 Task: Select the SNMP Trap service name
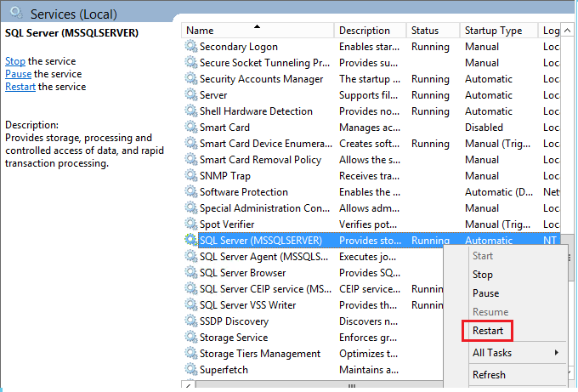click(x=225, y=176)
